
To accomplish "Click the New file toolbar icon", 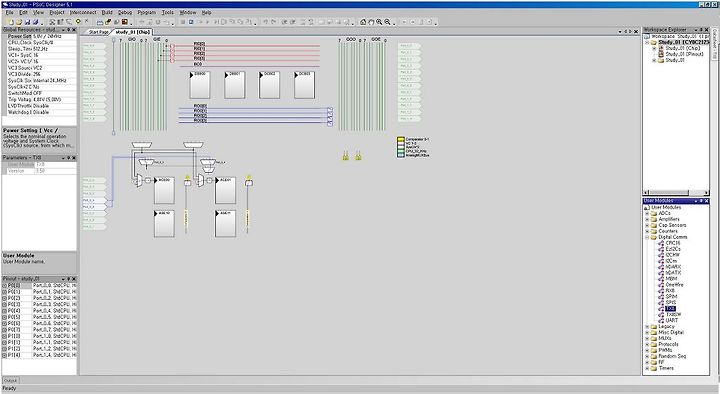I will [11, 22].
